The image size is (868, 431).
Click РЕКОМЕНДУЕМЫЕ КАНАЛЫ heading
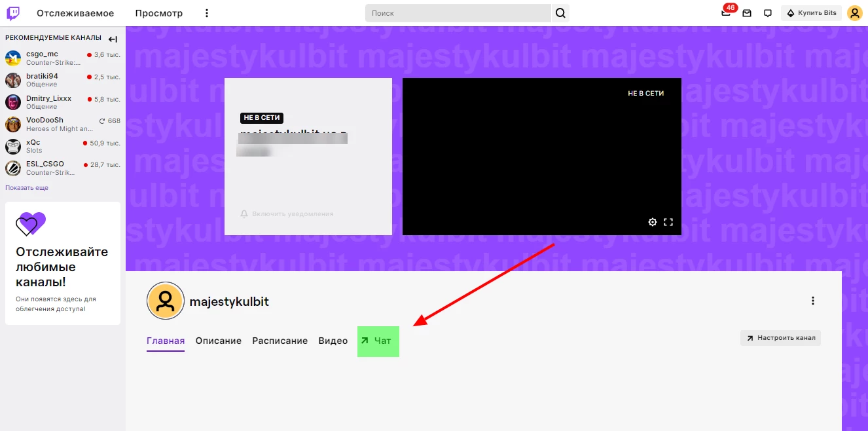(53, 38)
